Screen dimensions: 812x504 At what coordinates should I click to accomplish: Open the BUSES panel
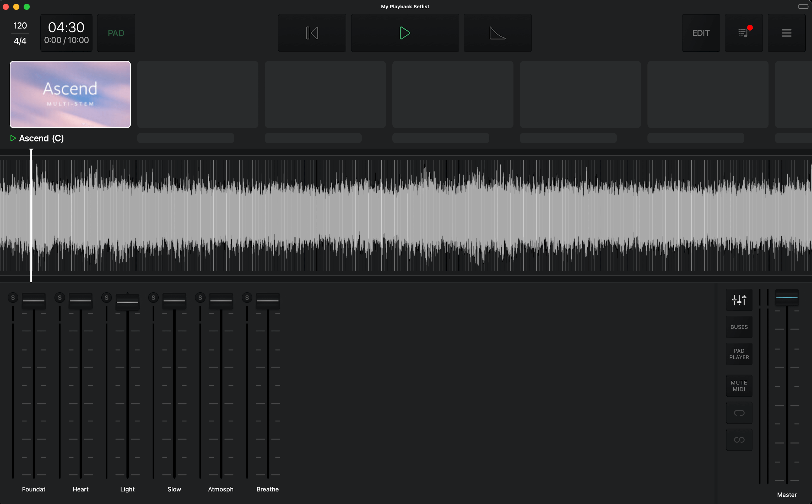click(x=739, y=327)
